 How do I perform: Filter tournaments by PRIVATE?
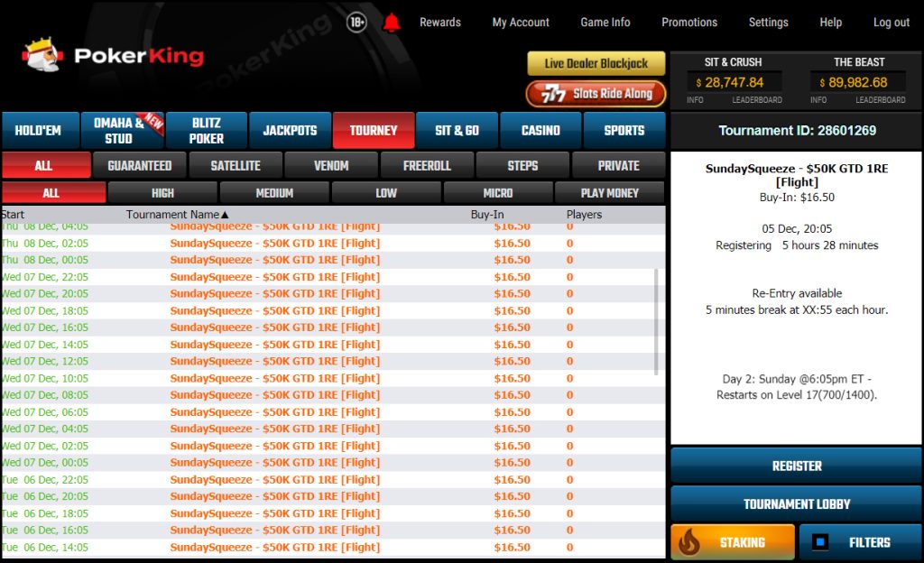pyautogui.click(x=619, y=165)
